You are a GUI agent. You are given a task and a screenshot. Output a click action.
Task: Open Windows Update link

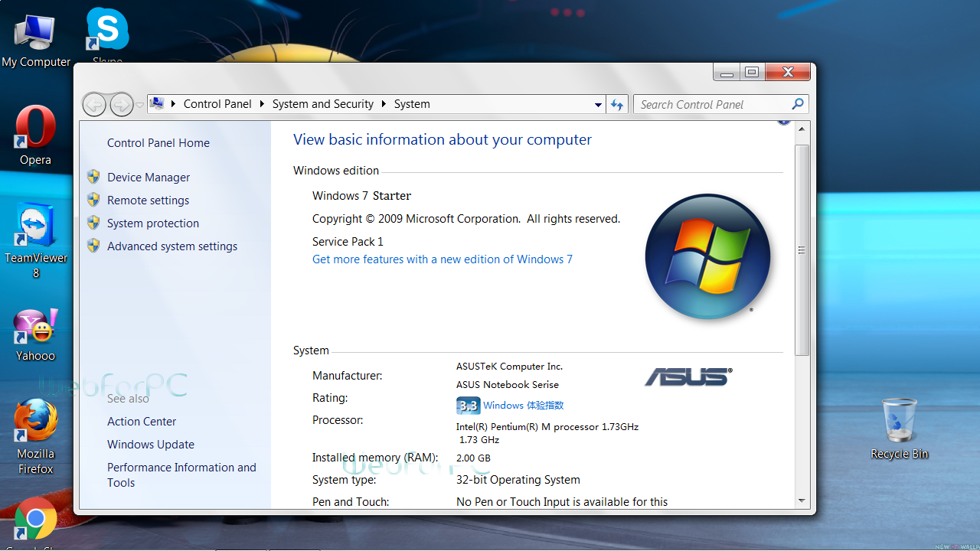coord(151,445)
